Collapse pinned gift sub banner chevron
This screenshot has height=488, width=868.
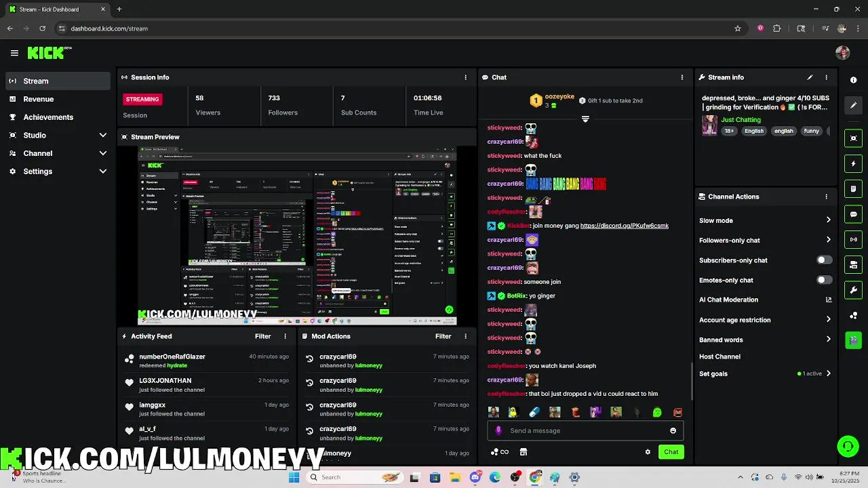(x=585, y=119)
